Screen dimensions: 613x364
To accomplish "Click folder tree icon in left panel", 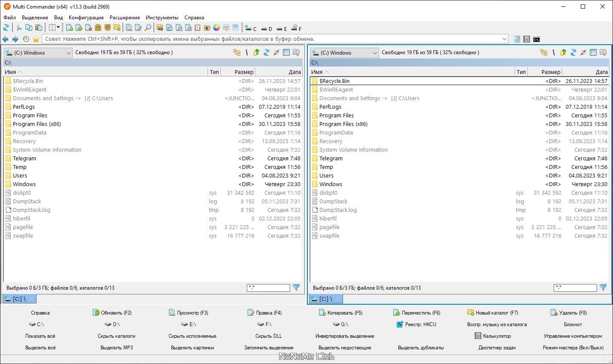I will (237, 52).
